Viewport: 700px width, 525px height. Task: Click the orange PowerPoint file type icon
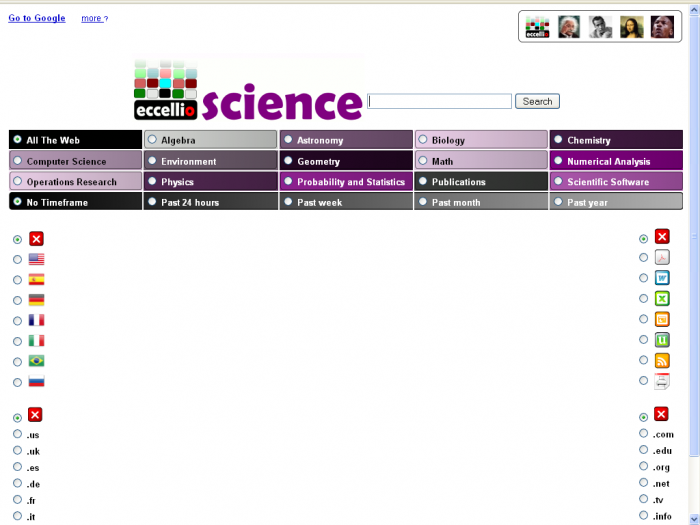pos(662,319)
